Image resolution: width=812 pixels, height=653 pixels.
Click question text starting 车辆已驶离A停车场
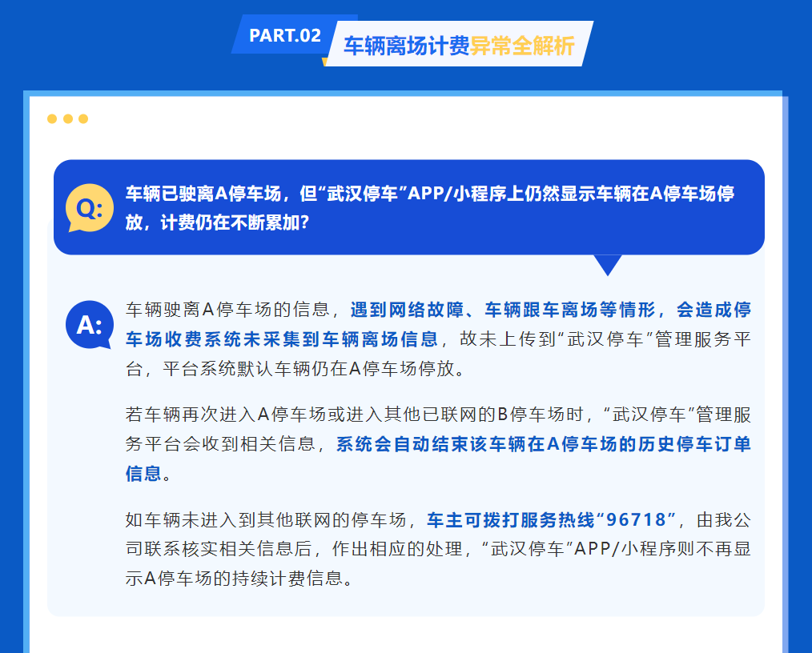(430, 207)
